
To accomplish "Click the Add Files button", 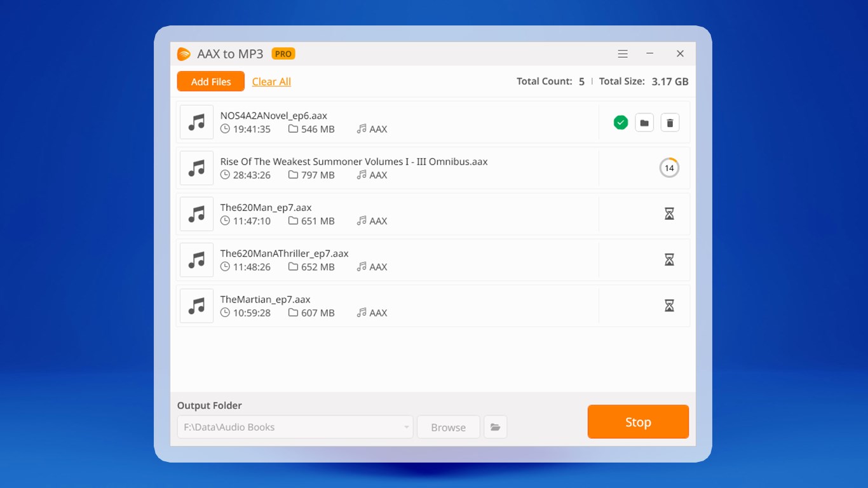I will coord(211,81).
